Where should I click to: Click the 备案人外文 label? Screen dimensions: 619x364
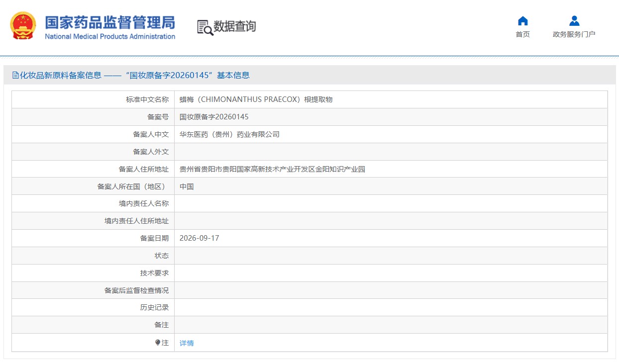tap(151, 152)
